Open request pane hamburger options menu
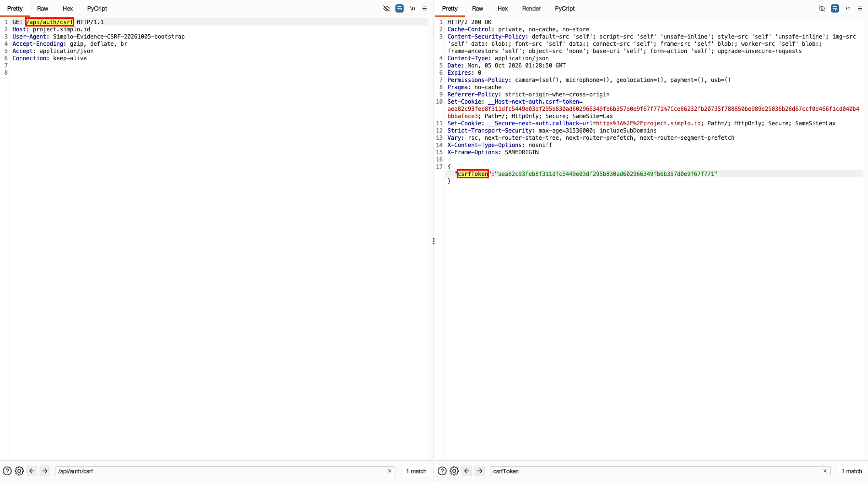868x482 pixels. [x=425, y=9]
